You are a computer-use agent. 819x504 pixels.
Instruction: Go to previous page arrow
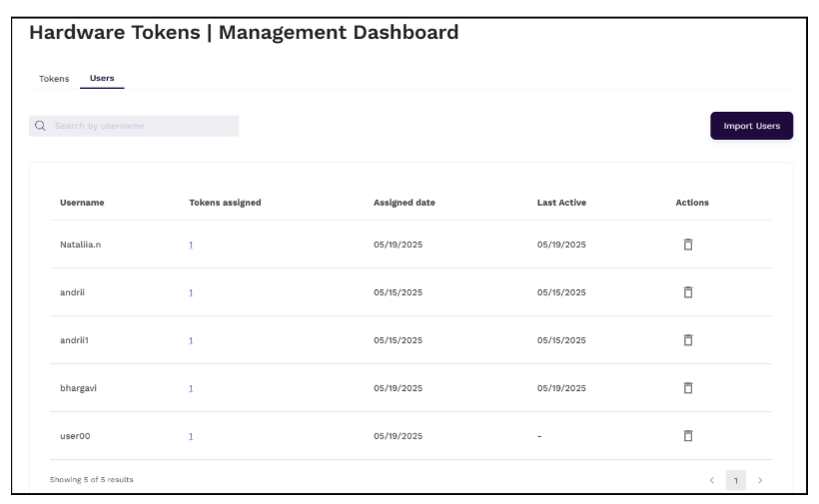pos(712,481)
